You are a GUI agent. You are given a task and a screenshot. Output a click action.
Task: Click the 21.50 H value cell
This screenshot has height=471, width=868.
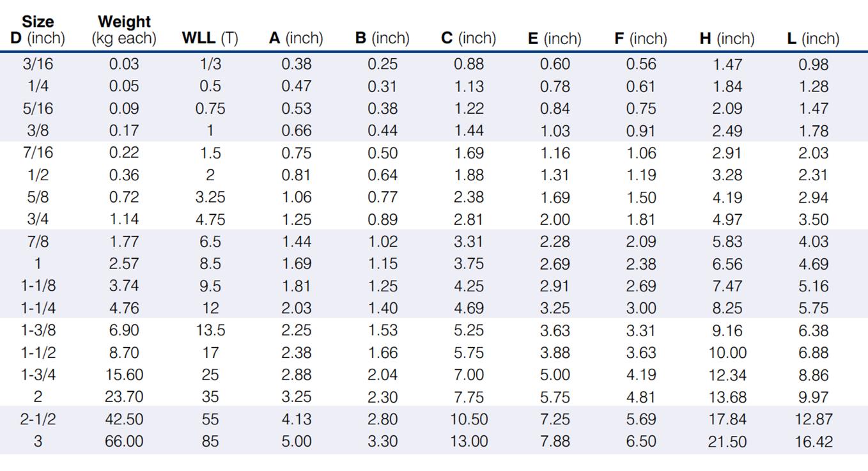(727, 442)
